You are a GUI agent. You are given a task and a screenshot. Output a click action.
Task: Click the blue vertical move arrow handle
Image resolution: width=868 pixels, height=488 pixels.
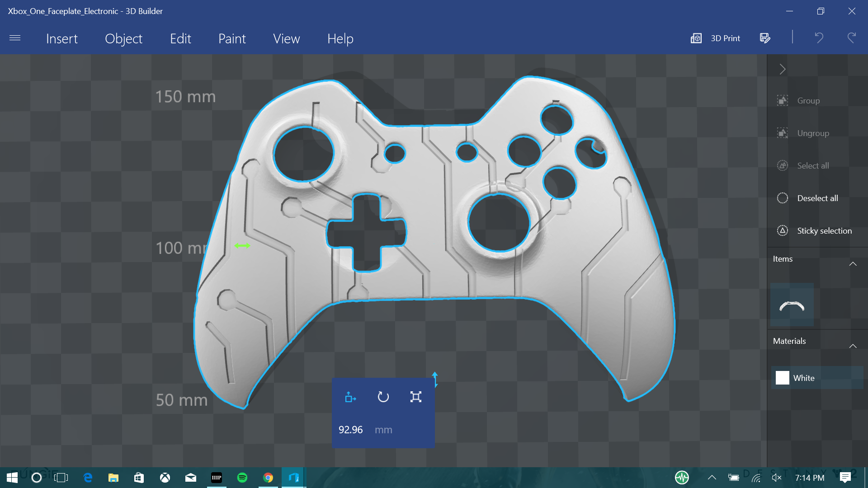point(435,380)
